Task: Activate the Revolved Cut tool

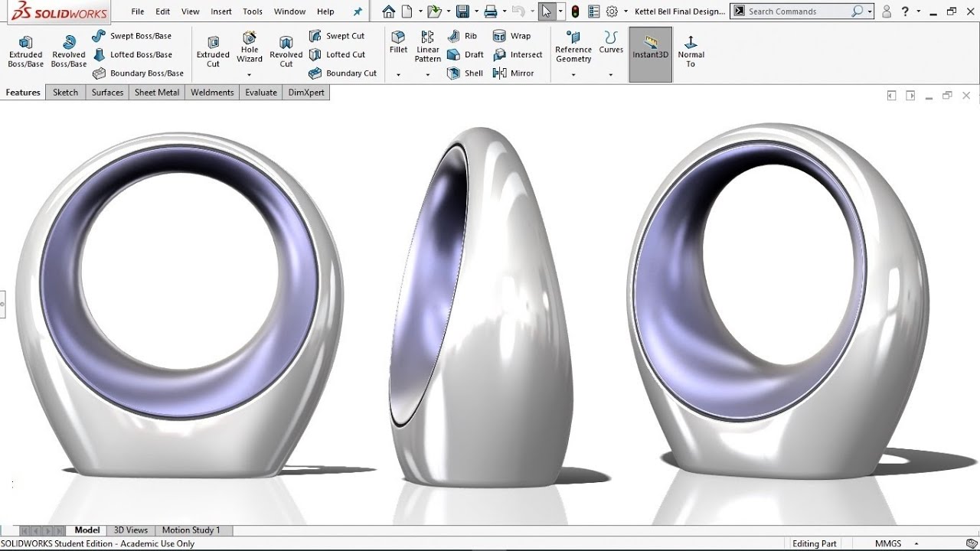Action: point(286,52)
